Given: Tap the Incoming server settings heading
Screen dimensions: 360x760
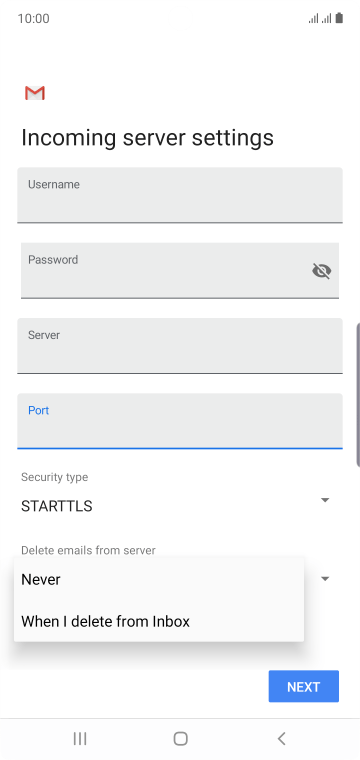Looking at the screenshot, I should (147, 138).
